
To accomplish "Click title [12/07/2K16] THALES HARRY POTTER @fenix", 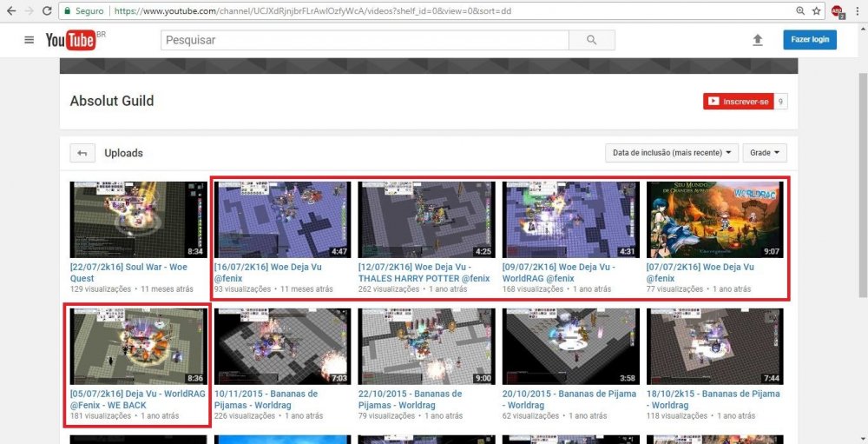I will tap(424, 272).
